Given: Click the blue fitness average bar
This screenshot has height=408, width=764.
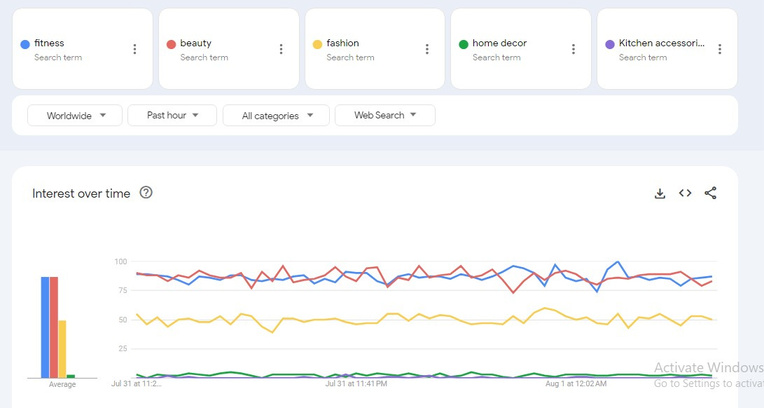Looking at the screenshot, I should coord(45,327).
